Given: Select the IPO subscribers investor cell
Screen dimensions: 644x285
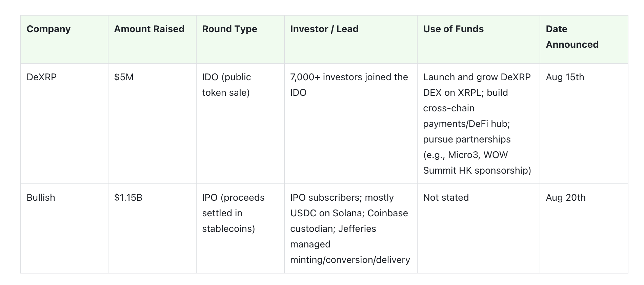Looking at the screenshot, I should (349, 228).
